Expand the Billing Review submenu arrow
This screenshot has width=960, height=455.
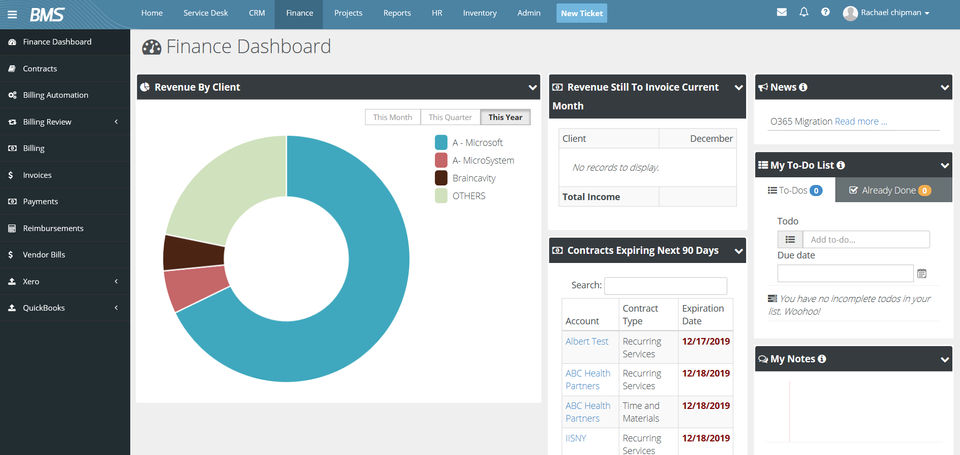pos(116,122)
